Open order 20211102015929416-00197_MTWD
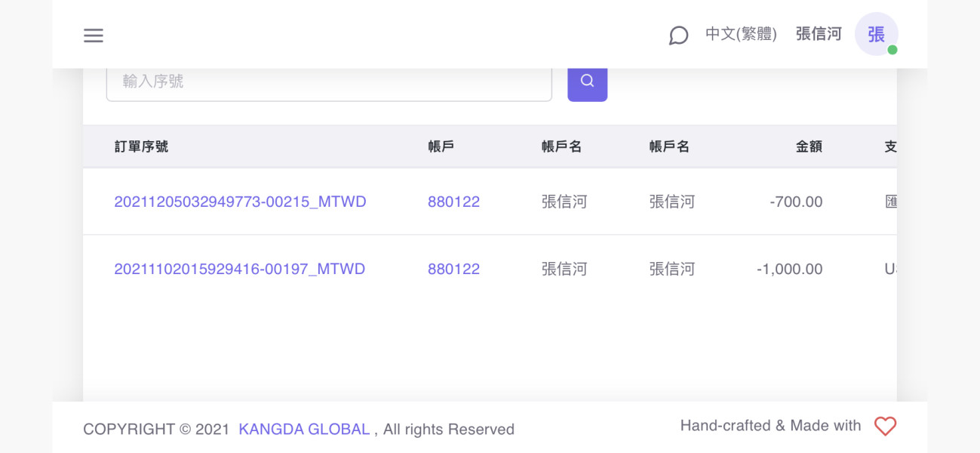 click(x=239, y=269)
